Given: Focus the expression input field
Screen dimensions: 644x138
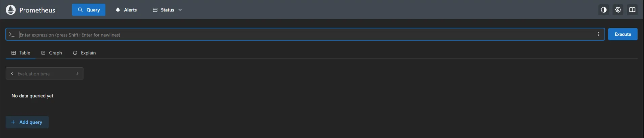Looking at the screenshot, I should pyautogui.click(x=304, y=34).
